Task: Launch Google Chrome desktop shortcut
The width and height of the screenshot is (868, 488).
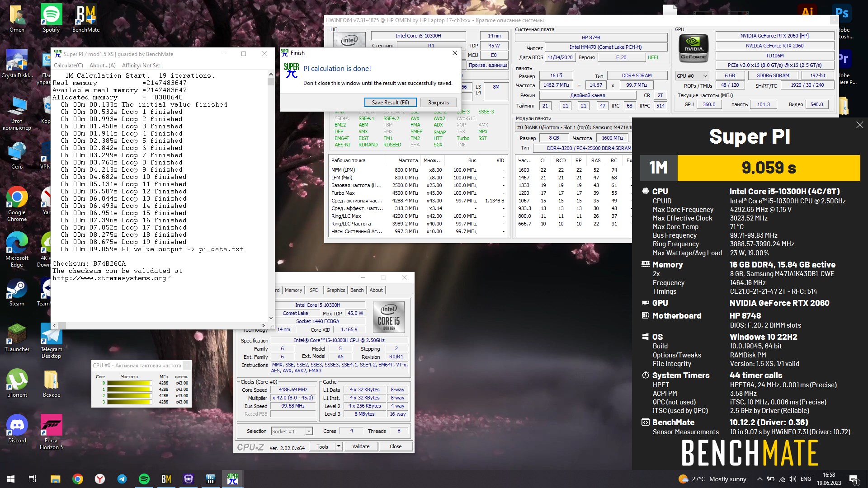Action: click(x=17, y=204)
